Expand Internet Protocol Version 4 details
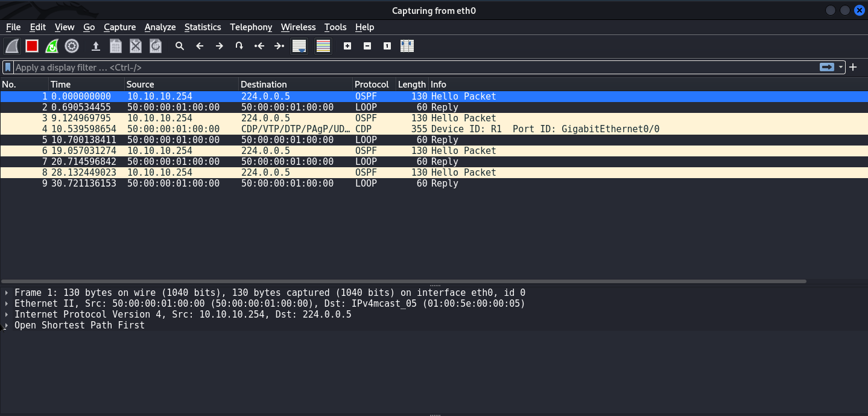 tap(6, 315)
